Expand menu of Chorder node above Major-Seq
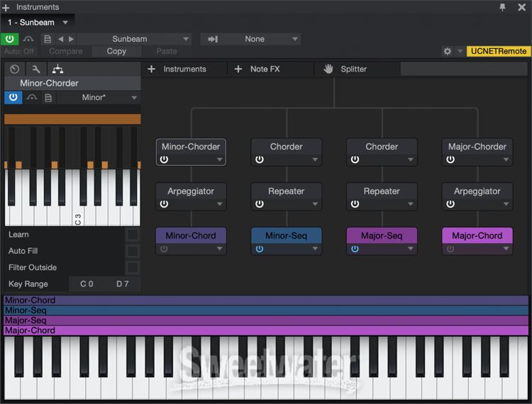This screenshot has width=532, height=404. tap(411, 159)
